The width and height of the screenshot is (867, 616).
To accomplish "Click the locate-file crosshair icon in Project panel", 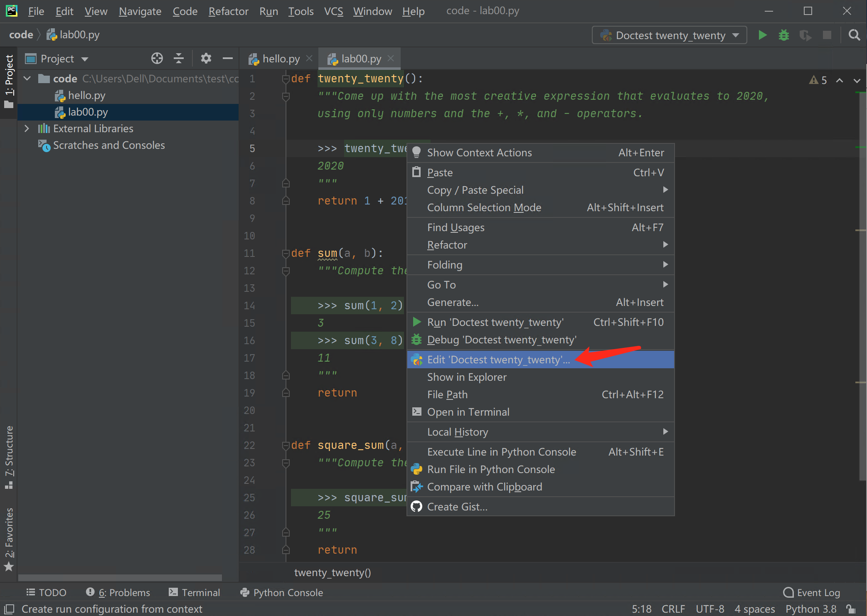I will tap(157, 59).
